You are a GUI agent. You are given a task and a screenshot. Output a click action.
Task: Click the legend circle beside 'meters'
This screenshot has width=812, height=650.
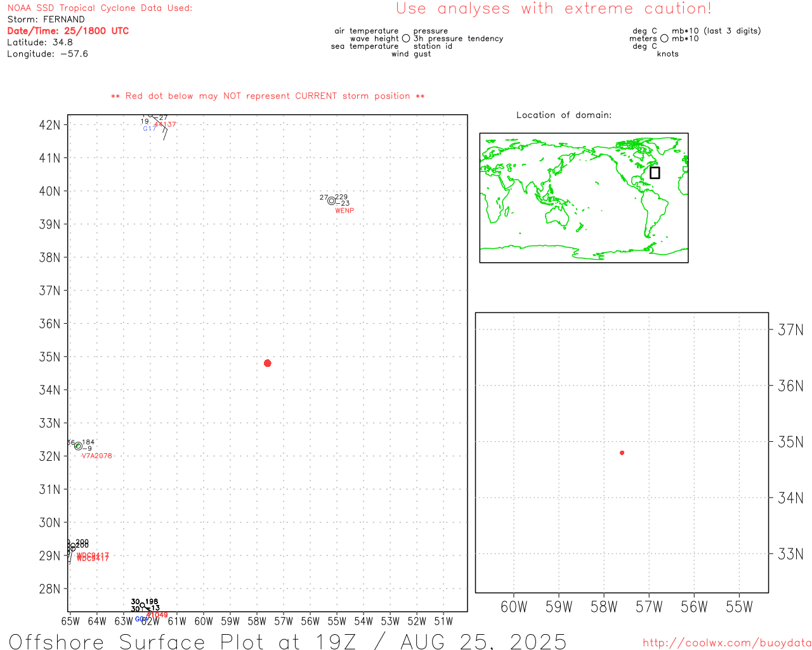[x=664, y=38]
